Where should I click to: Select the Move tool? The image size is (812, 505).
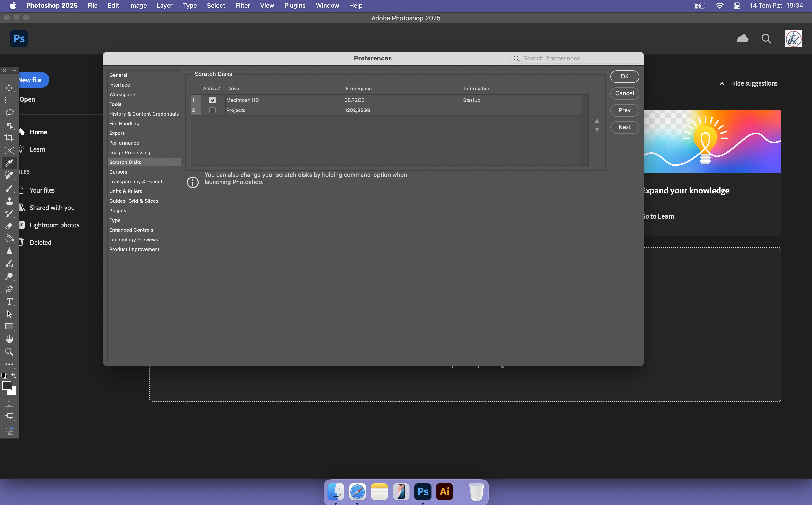9,88
